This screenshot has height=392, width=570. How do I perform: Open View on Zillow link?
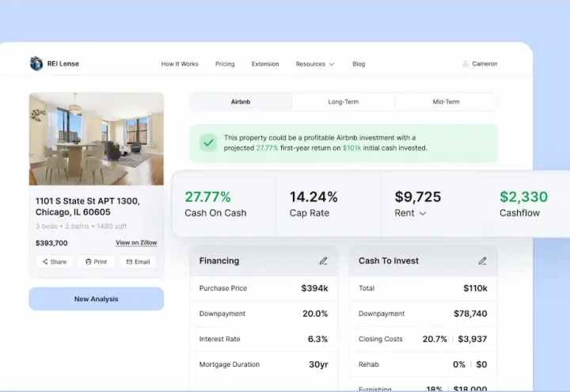[136, 242]
